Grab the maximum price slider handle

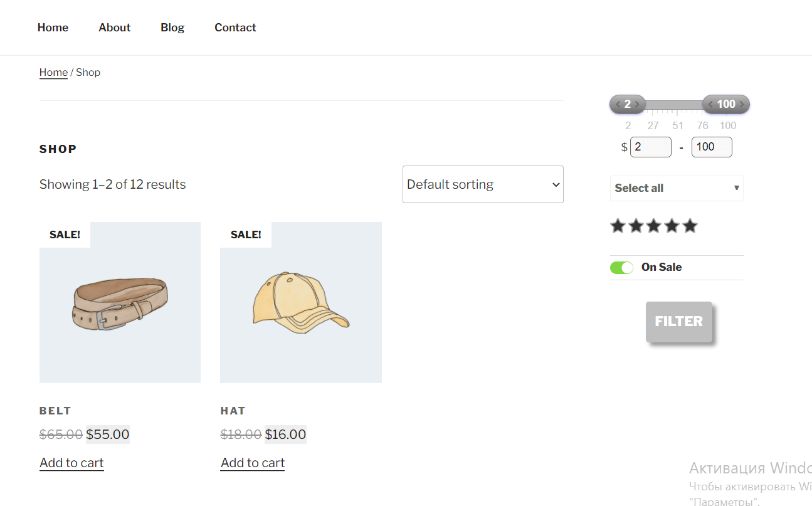tap(726, 104)
